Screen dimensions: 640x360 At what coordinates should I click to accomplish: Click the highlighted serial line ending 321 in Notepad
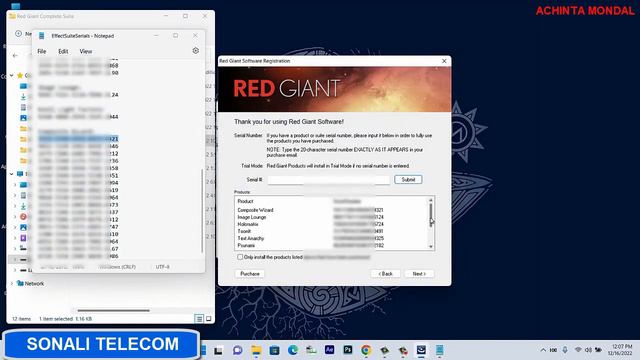click(78, 139)
